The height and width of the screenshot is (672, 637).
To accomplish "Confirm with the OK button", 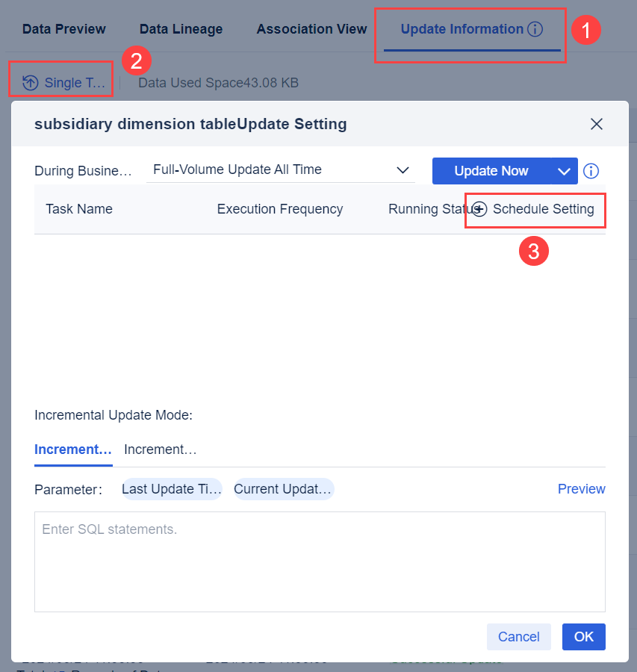I will [583, 637].
